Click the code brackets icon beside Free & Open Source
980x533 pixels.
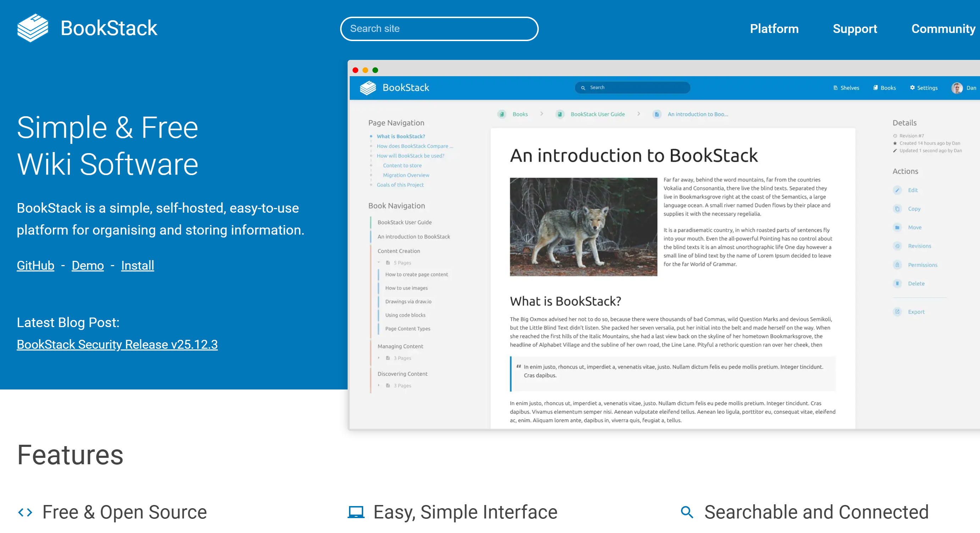click(x=25, y=512)
